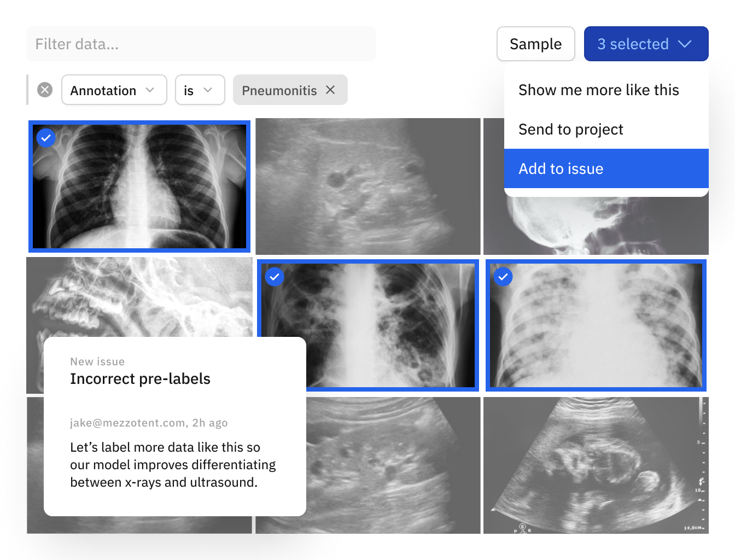Image resolution: width=735 pixels, height=560 pixels.
Task: Click the checkmark badge on the rightmost chest x-ray
Action: pos(503,277)
